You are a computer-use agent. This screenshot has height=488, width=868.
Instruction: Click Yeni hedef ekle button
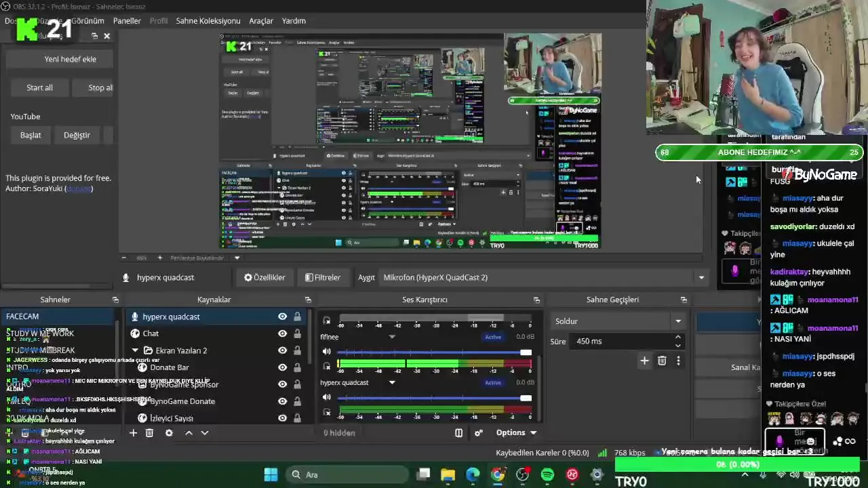point(60,59)
